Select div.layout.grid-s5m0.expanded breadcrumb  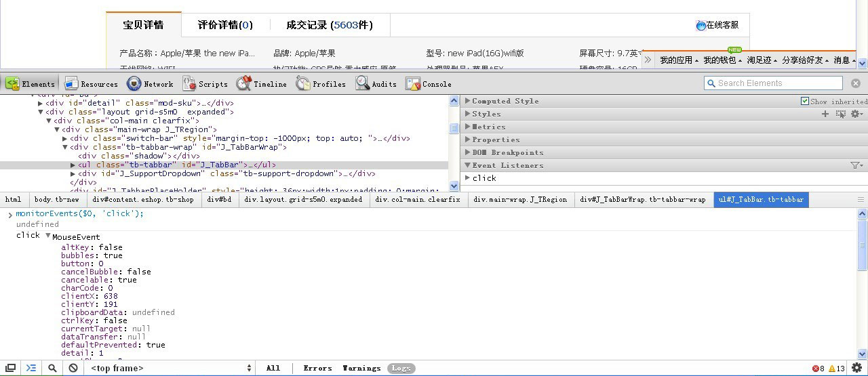[x=303, y=200]
